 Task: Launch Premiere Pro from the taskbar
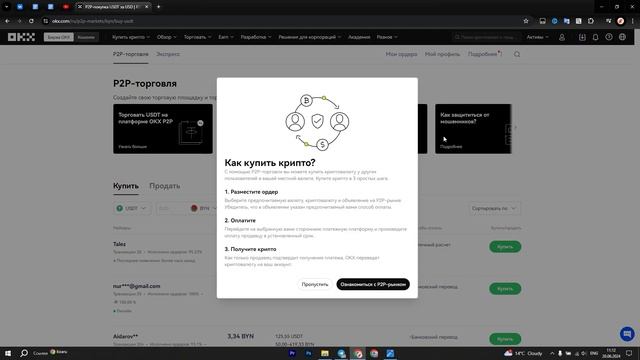tap(292, 353)
